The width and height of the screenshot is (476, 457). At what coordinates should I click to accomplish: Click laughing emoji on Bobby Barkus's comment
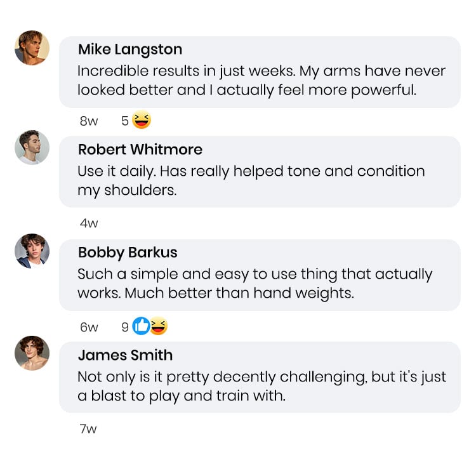pyautogui.click(x=159, y=327)
